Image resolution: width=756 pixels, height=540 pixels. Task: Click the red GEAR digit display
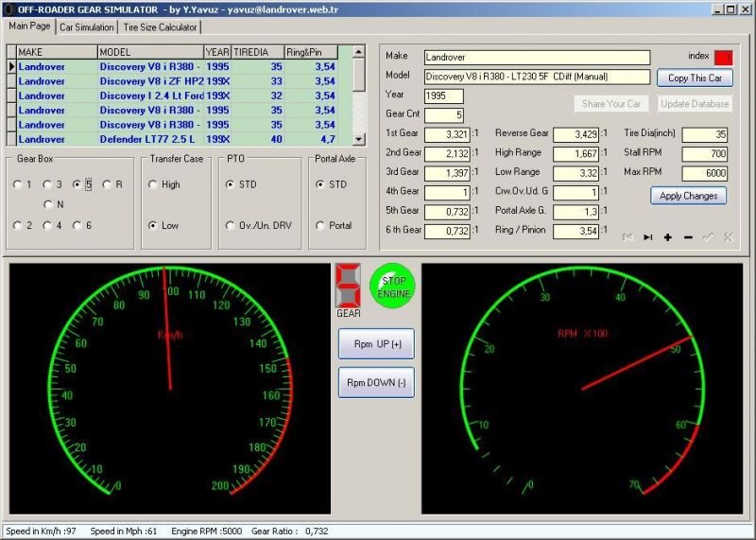348,286
